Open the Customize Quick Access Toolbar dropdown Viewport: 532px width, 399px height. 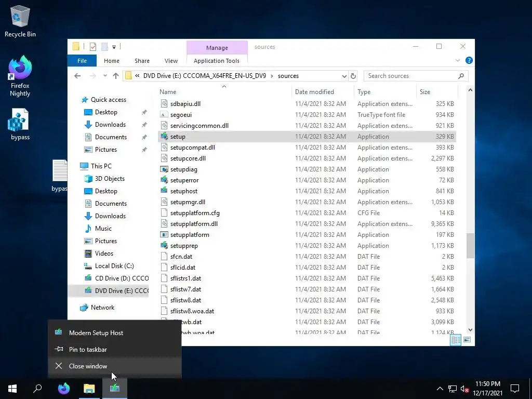point(114,47)
